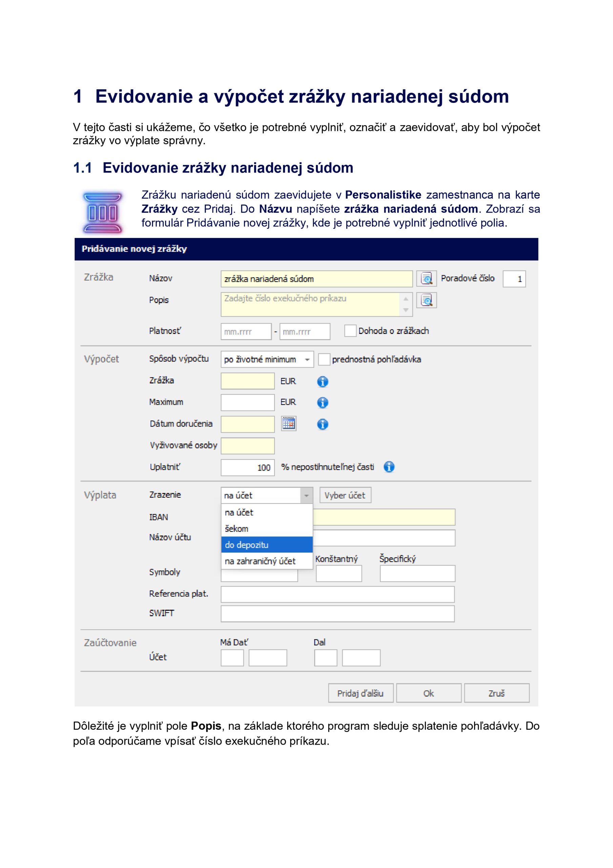Click into the Vyživované osoby input field
The height and width of the screenshot is (868, 613).
(247, 446)
